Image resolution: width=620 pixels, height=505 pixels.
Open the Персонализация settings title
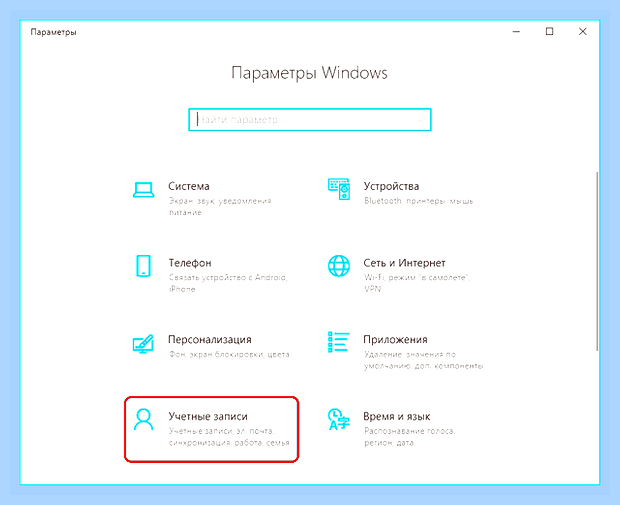pyautogui.click(x=210, y=340)
